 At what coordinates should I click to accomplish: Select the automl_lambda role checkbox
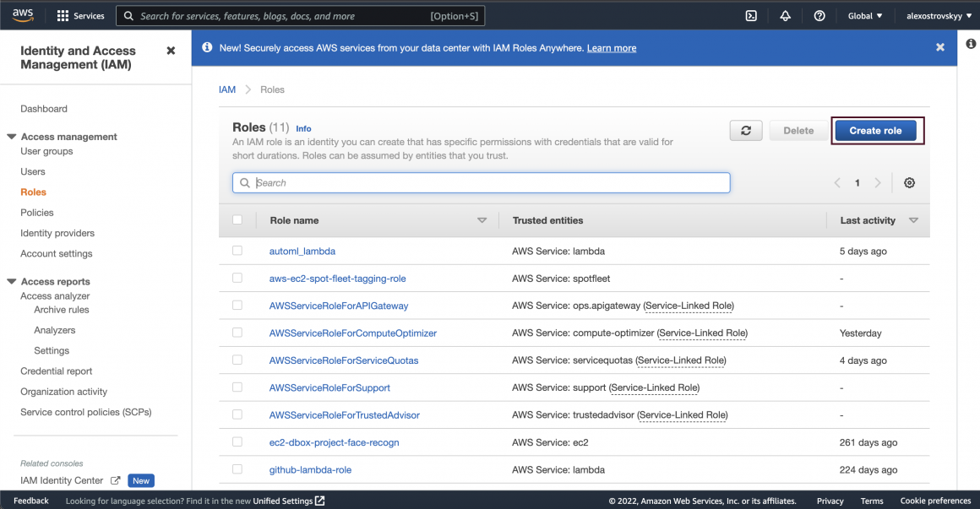pos(237,251)
